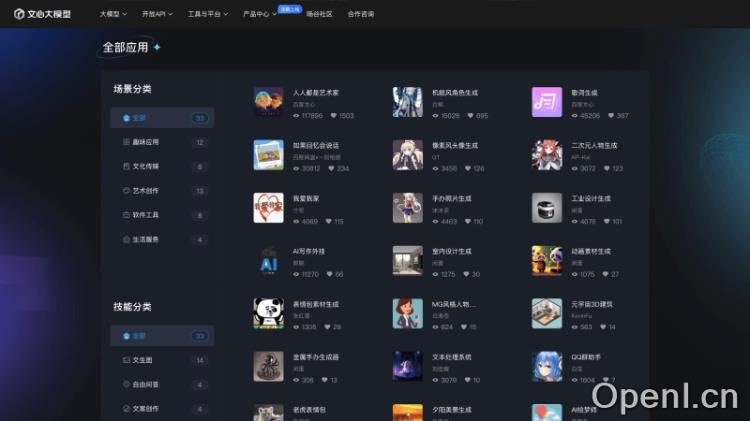750x421 pixels.
Task: Click the purple 歌词生成 music icon
Action: tap(547, 102)
